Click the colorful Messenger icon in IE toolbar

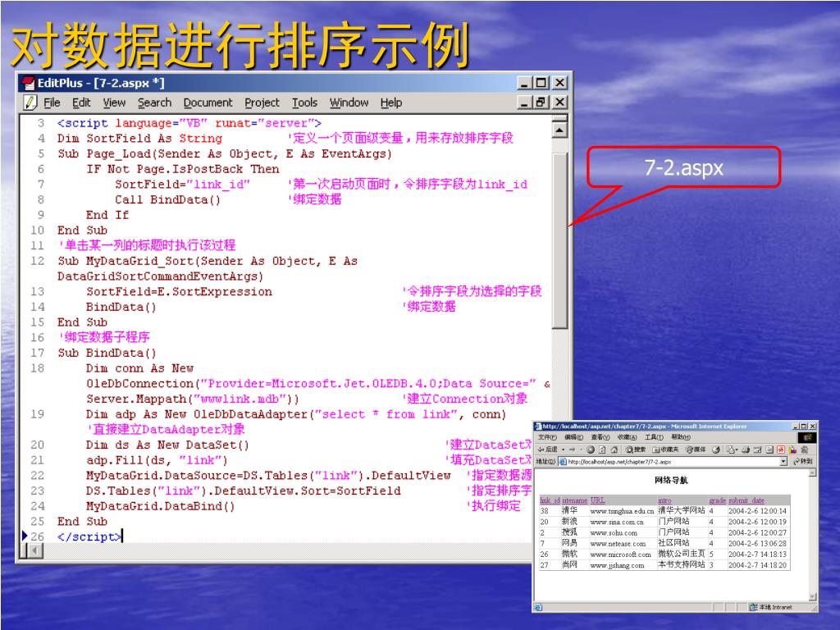point(792,450)
